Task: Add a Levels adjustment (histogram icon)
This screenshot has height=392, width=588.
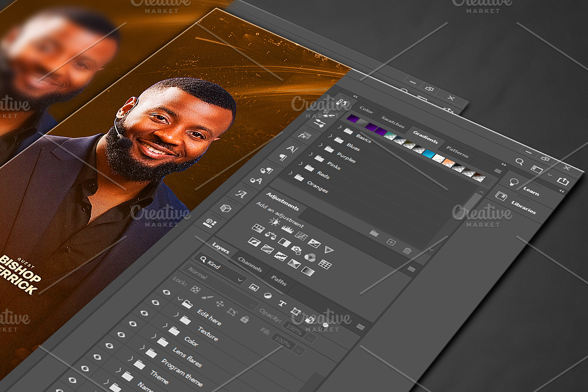Action: (288, 229)
